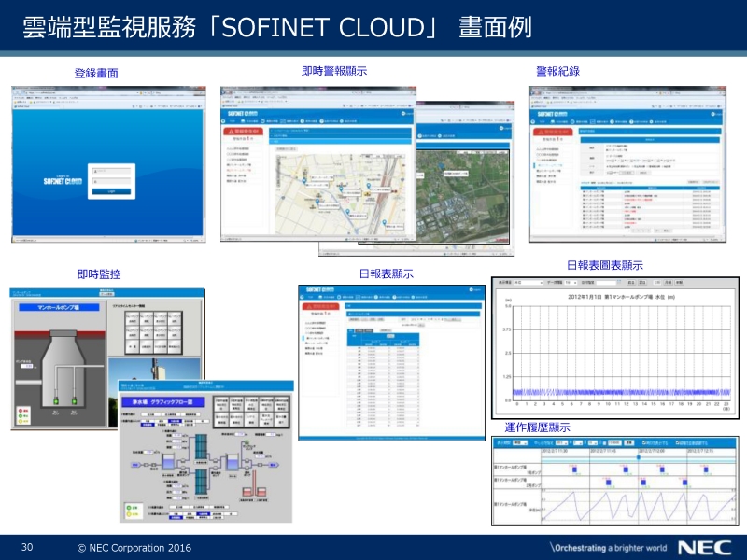Tick the right checkbox in the operation history toolbar
747x560 pixels.
pyautogui.click(x=678, y=442)
